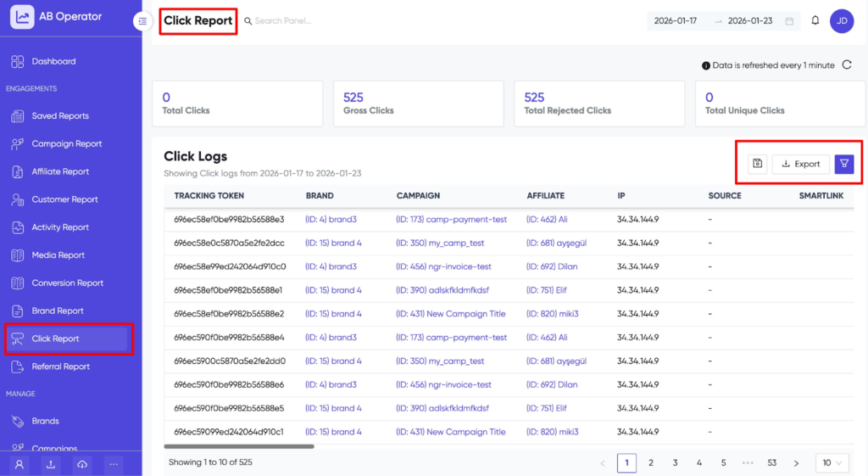Open campaign link in row 696ec58ef0be9982b56588e3
The height and width of the screenshot is (476, 868).
click(451, 220)
